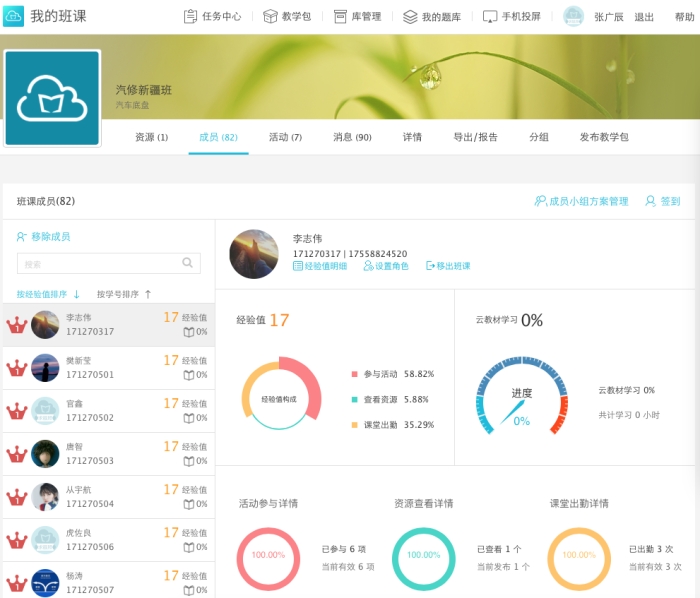Click 签到 check-in button
Screen dimensions: 700x598
tap(663, 201)
